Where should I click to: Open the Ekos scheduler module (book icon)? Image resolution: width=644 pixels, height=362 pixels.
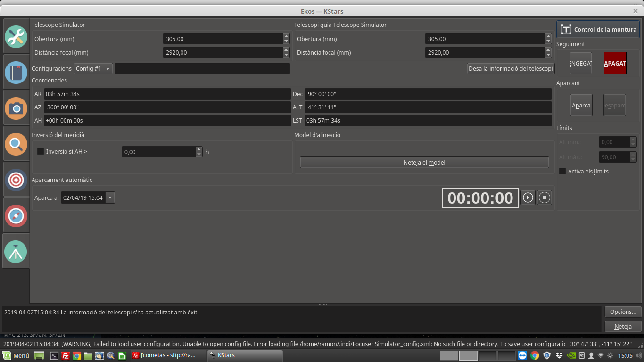click(16, 73)
